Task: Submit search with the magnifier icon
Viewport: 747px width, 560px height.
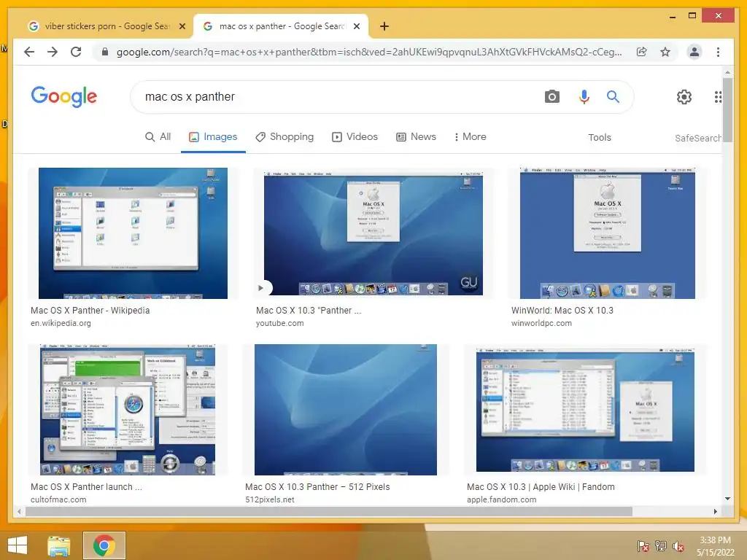Action: (x=613, y=97)
